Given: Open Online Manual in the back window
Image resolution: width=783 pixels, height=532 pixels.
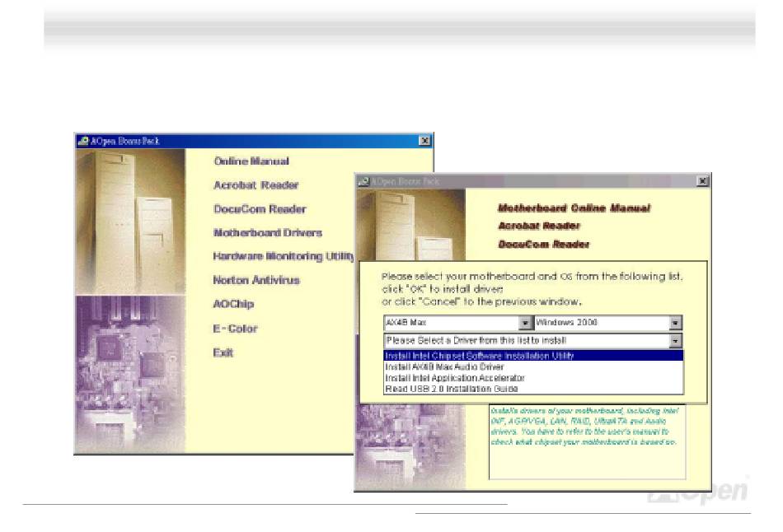Looking at the screenshot, I should 251,161.
